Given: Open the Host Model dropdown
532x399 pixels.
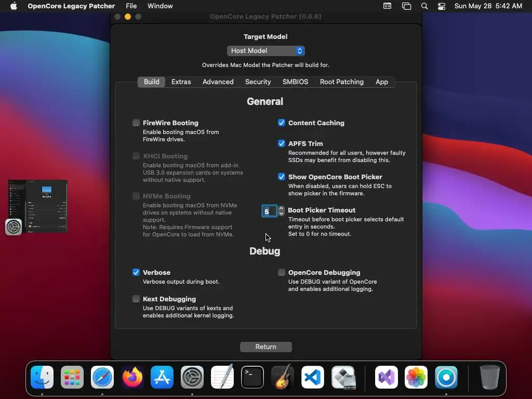Looking at the screenshot, I should [x=265, y=51].
